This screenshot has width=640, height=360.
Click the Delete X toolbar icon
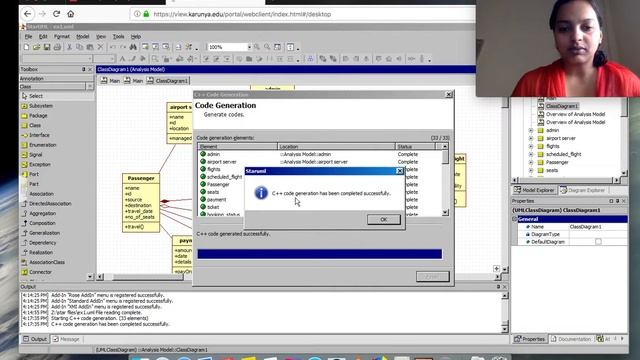tap(100, 47)
